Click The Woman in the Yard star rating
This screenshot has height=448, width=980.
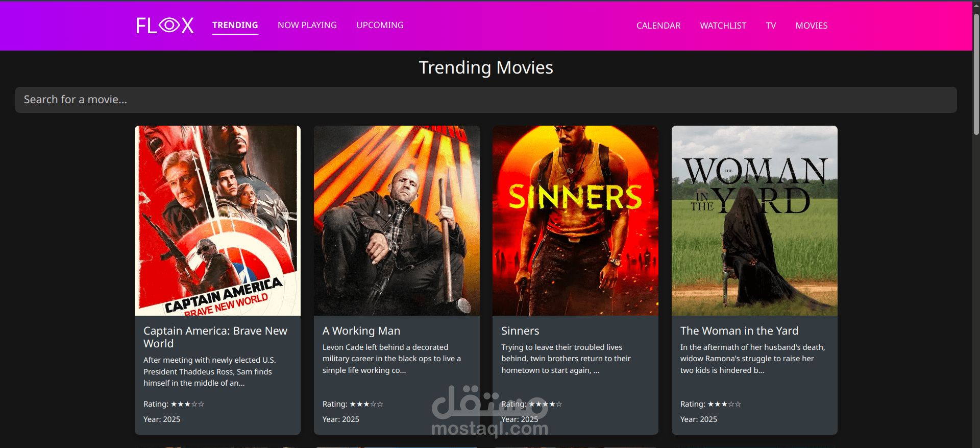click(x=724, y=404)
